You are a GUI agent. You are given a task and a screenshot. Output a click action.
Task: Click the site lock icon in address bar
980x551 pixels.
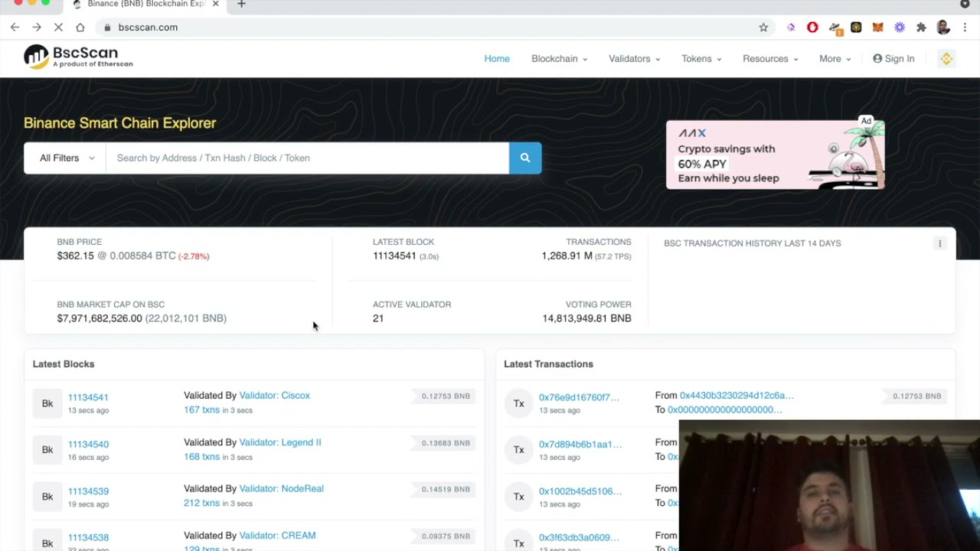point(107,28)
